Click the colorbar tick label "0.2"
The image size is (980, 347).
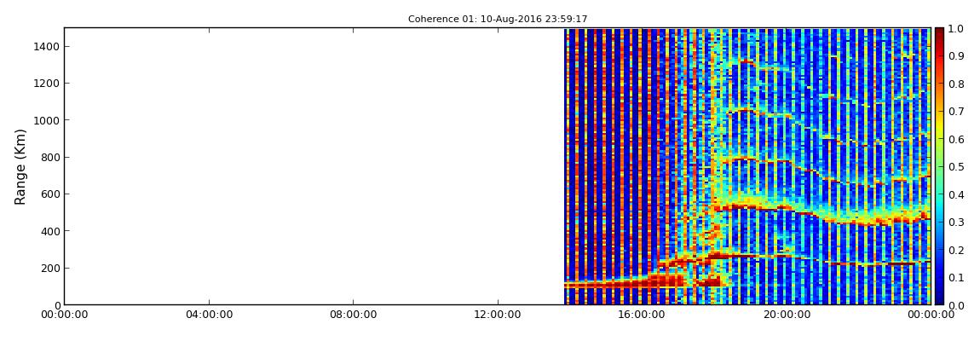pyautogui.click(x=958, y=250)
